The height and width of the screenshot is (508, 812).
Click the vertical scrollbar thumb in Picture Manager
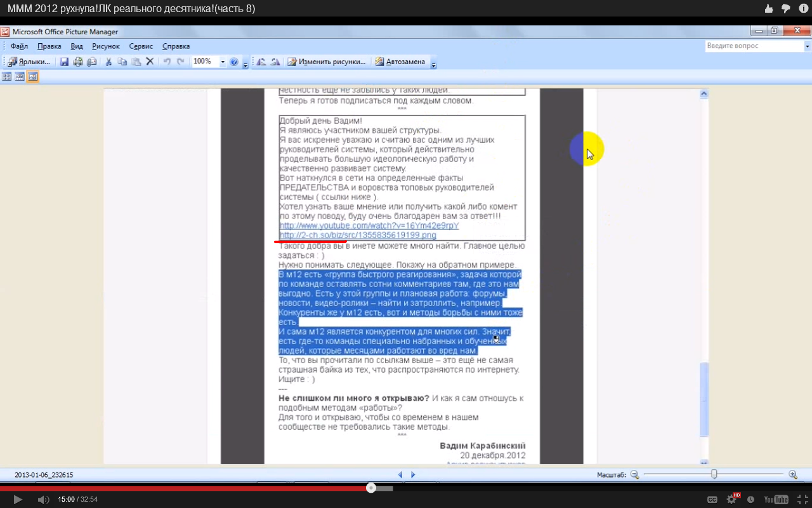click(704, 399)
